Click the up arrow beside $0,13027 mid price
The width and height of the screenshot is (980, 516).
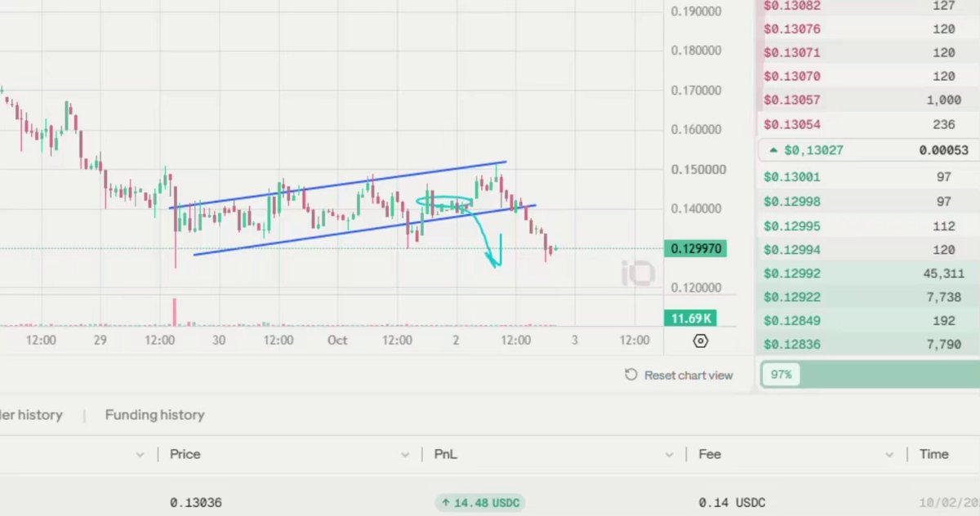coord(773,150)
